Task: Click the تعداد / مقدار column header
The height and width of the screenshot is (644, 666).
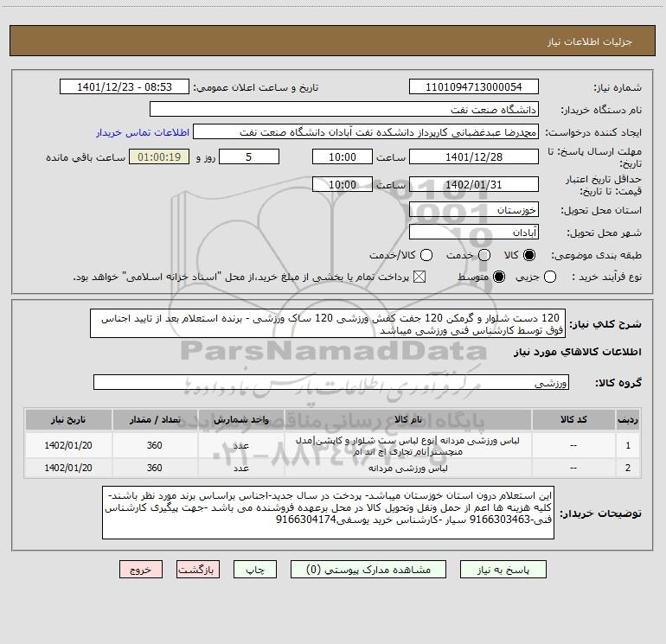Action: coord(155,419)
